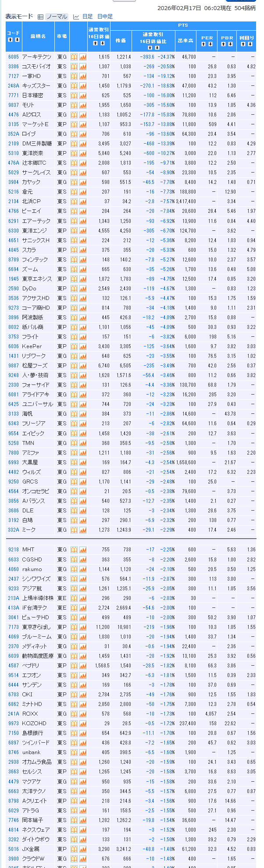View the chart icon for 東京きらぼし
Screen dimensions: 264x868
pyautogui.click(x=83, y=627)
